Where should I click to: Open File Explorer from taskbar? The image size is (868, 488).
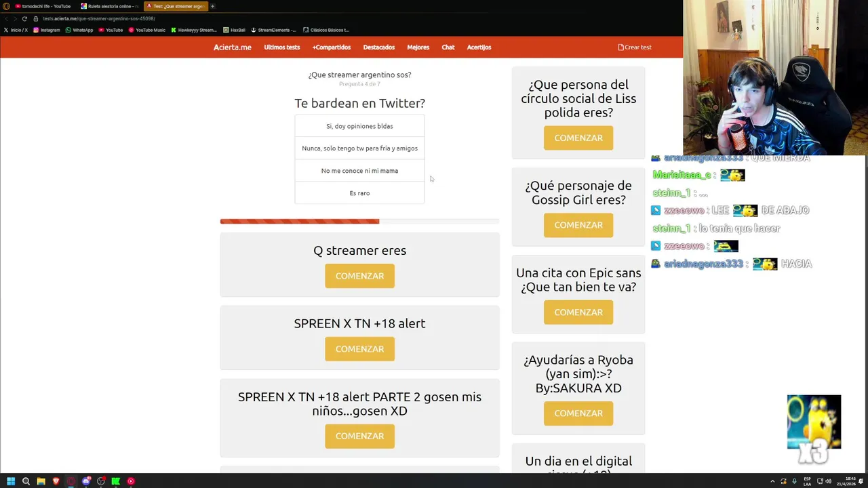click(41, 481)
